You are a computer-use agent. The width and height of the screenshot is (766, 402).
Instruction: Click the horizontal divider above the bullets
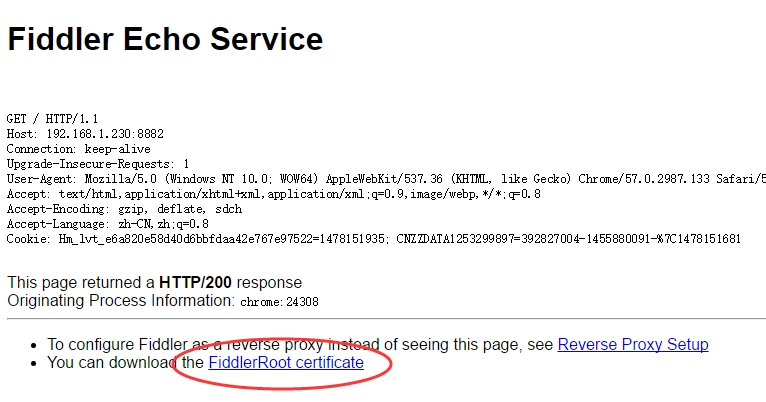(386, 320)
